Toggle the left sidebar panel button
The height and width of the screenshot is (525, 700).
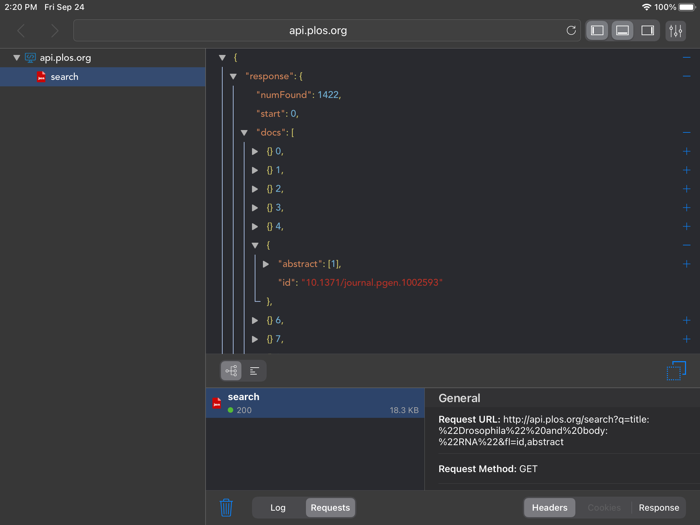597,30
